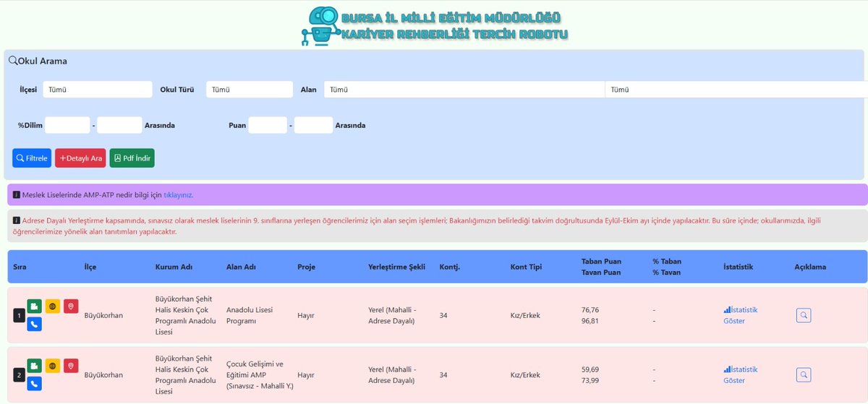Click the robot logo in the header

pyautogui.click(x=320, y=26)
